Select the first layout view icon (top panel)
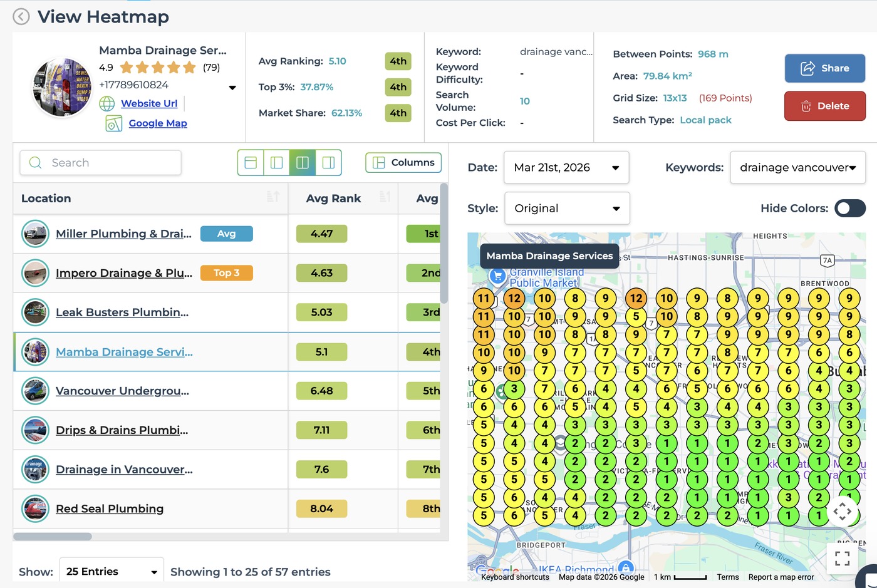 coord(251,163)
